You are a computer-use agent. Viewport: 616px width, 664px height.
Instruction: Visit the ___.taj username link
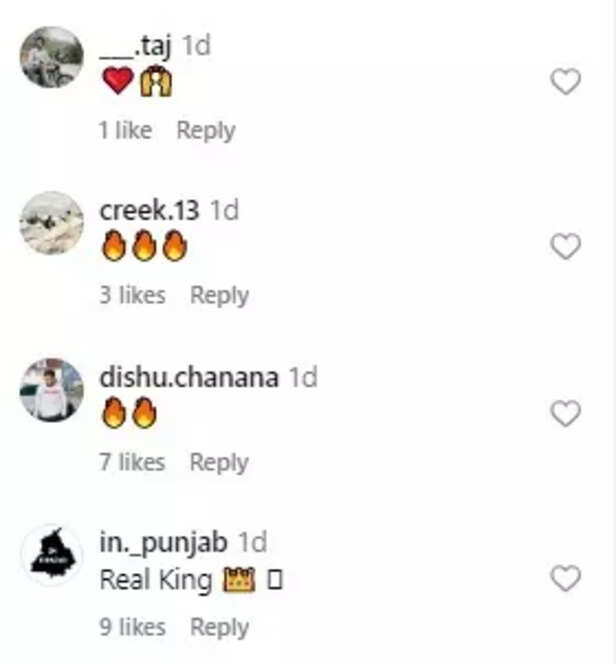pos(139,46)
